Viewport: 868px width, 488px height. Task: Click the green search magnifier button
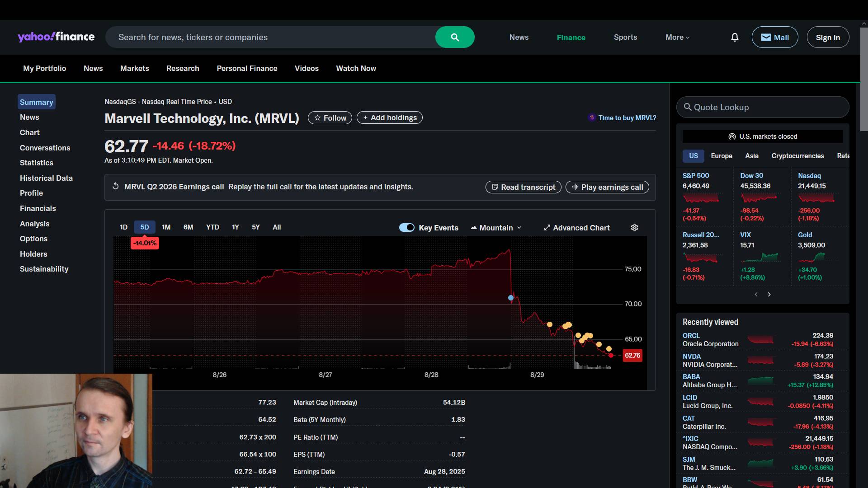(454, 37)
